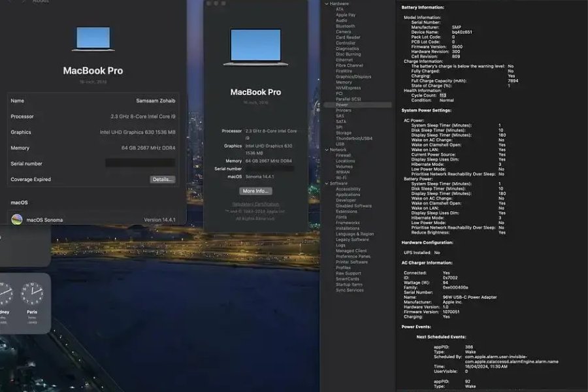The height and width of the screenshot is (392, 588).
Task: Click 'Version 14.4.1' next to macOS Sonoma
Action: [x=159, y=220]
